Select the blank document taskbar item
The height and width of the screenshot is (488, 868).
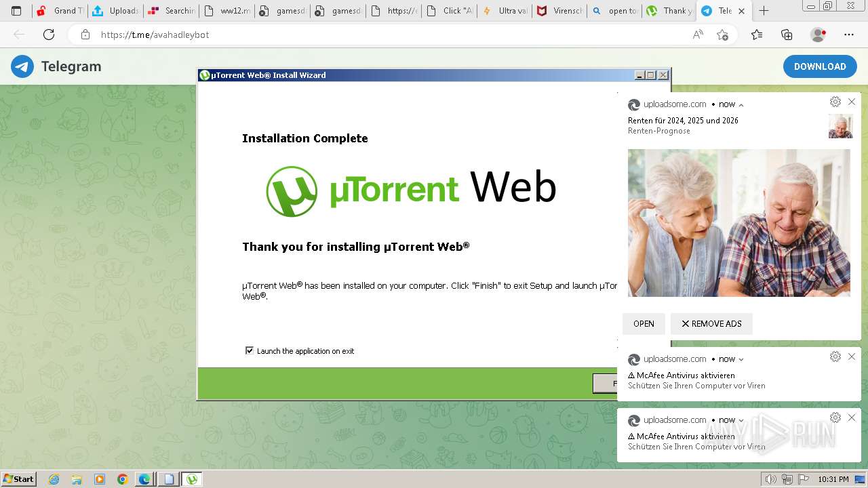click(x=168, y=479)
